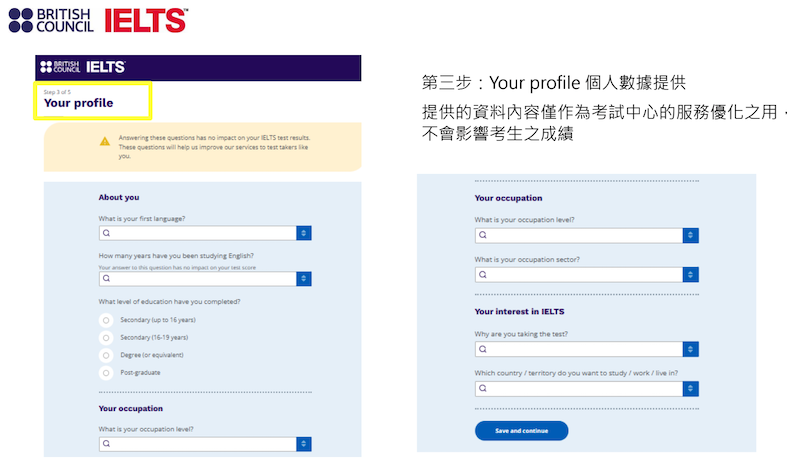Select Secondary (up to 16 years) education
The image size is (800, 461).
[106, 320]
